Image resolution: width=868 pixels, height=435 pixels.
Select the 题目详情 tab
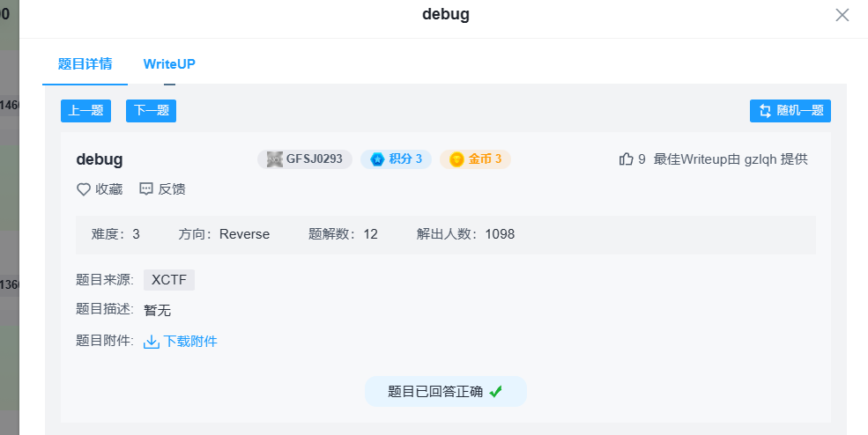(85, 64)
